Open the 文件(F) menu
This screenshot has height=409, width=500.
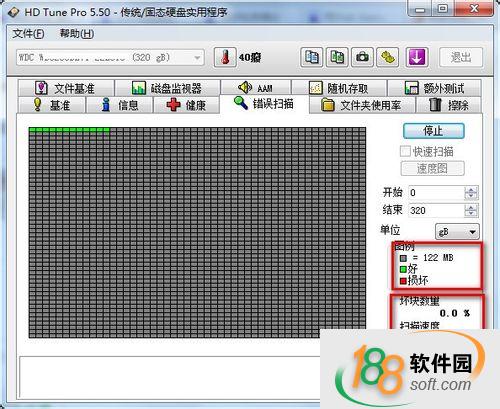click(28, 34)
